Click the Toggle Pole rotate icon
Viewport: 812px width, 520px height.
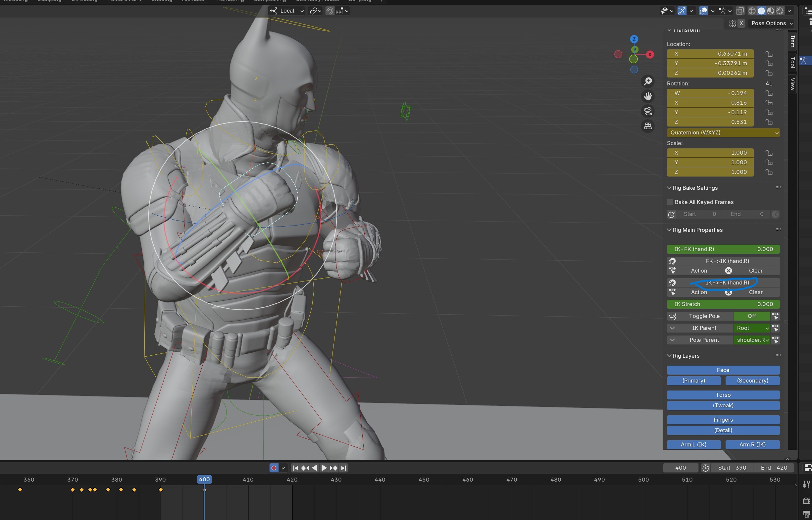(672, 316)
